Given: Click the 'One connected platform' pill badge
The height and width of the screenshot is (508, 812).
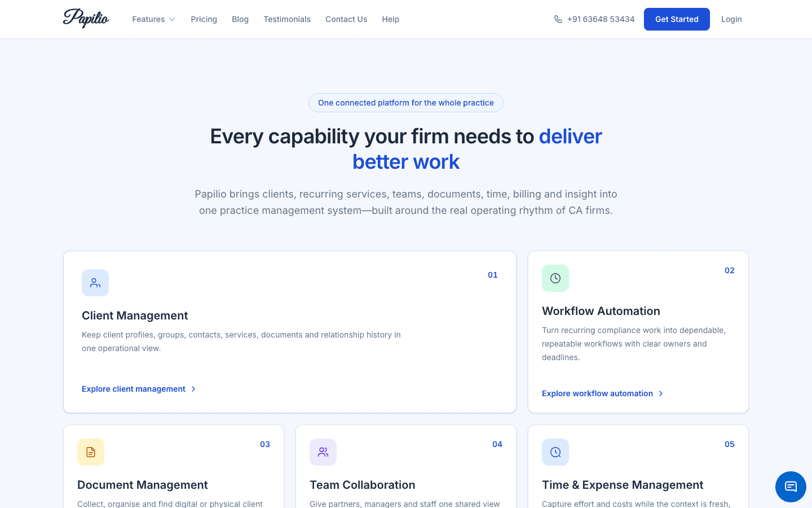Looking at the screenshot, I should (406, 103).
